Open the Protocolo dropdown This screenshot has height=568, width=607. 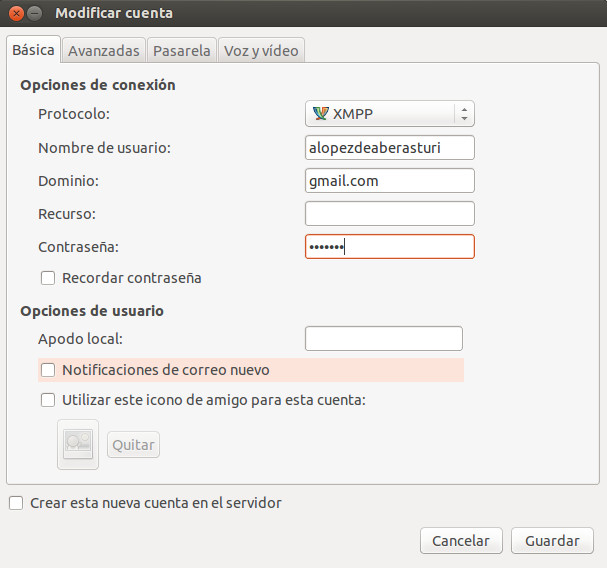tap(388, 114)
